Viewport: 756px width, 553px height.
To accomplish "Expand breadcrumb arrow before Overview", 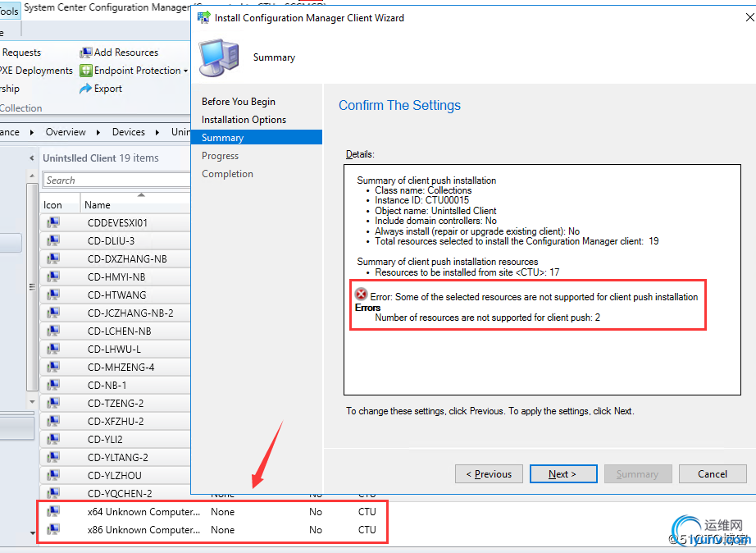I will point(32,132).
